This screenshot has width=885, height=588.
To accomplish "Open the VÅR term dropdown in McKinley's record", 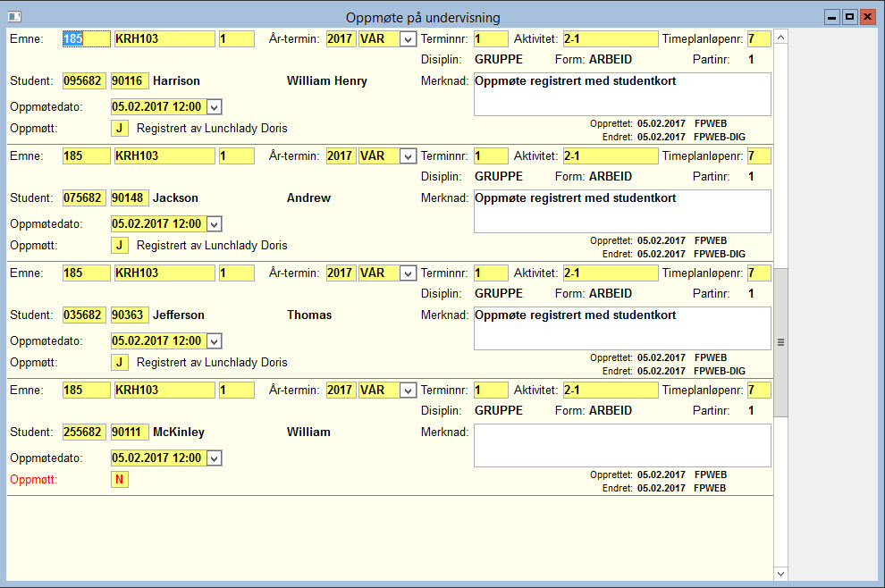I will pos(408,391).
